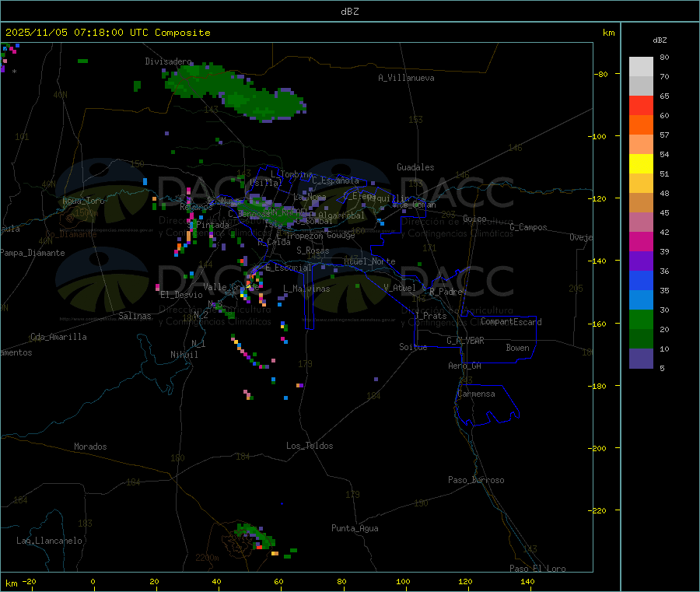Select the white 80 dBZ legend swatch

pyautogui.click(x=641, y=67)
